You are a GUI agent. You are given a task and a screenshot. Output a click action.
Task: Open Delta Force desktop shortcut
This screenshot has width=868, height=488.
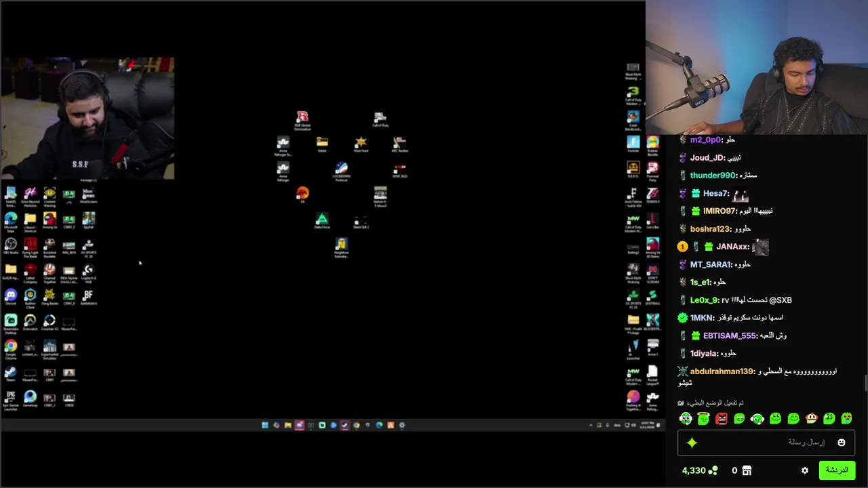coord(321,221)
